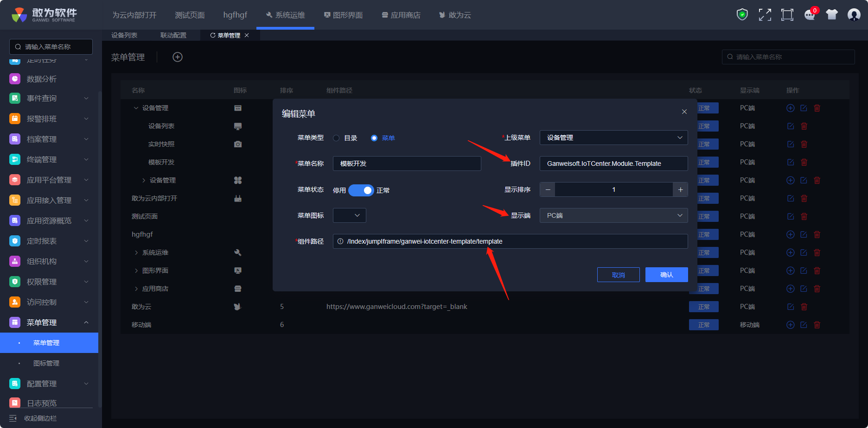The image size is (868, 428).
Task: Switch to the 设备列表 tab
Action: (124, 35)
